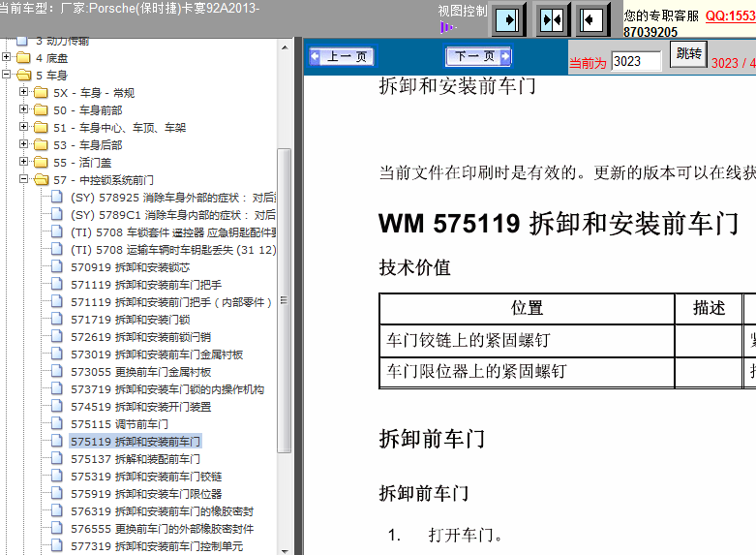Expand the 53 - 车身后部 node
The image size is (756, 555).
point(23,144)
